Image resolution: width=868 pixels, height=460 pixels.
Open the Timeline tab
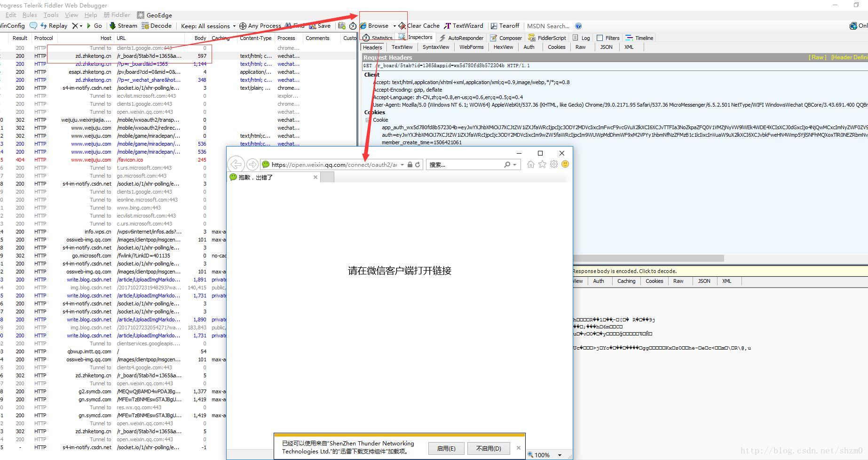(639, 38)
